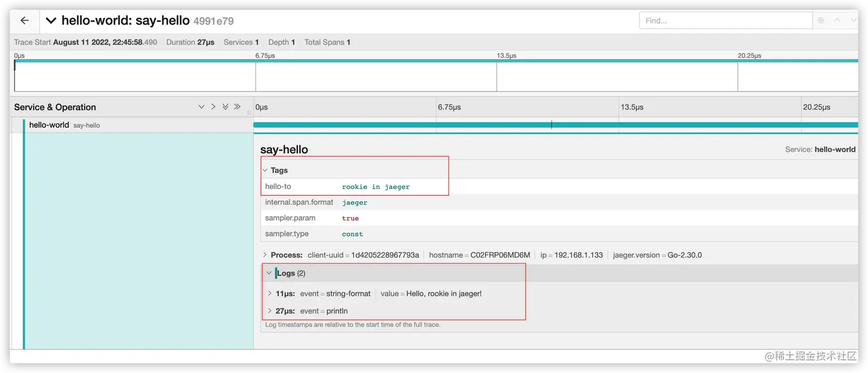Click the Find search input field

(x=726, y=21)
